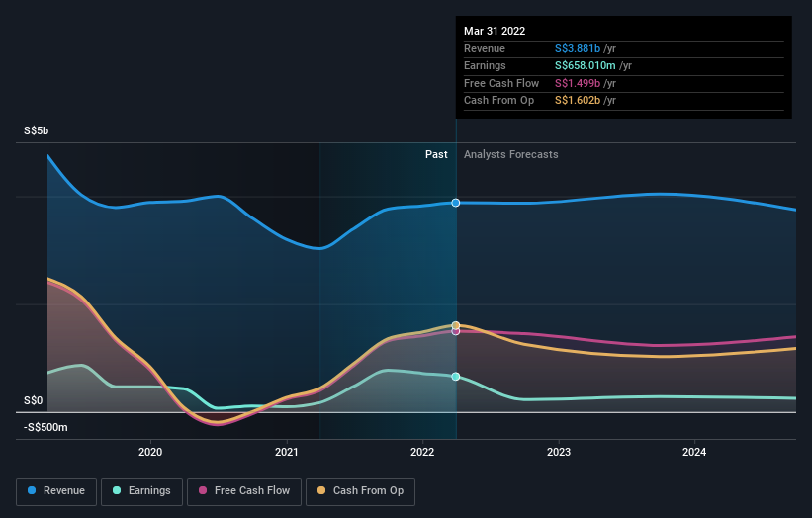This screenshot has width=812, height=518.
Task: Toggle the Cash From Op legend series
Action: coord(360,491)
